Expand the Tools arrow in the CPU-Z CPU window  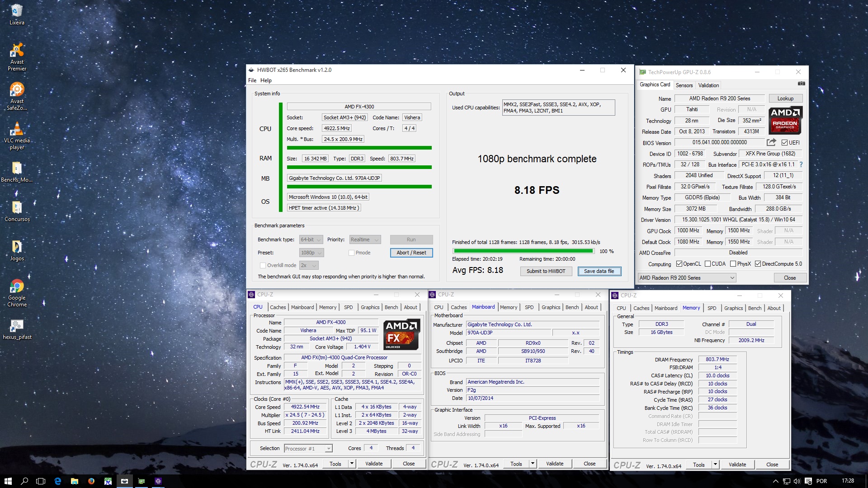click(352, 464)
